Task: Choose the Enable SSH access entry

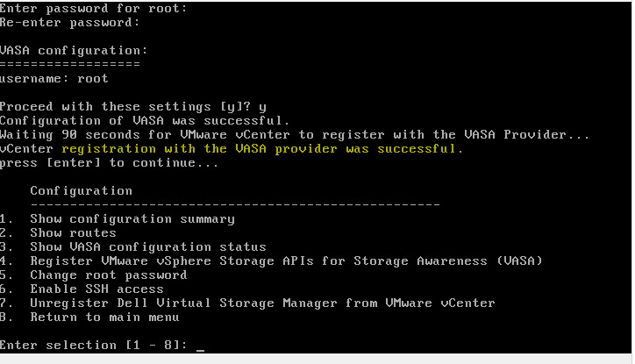Action: pyautogui.click(x=96, y=289)
